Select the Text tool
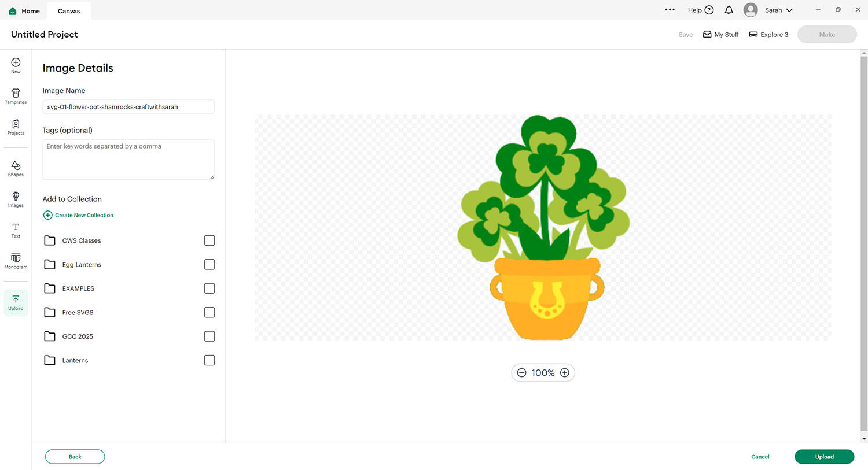This screenshot has width=868, height=470. [x=16, y=230]
